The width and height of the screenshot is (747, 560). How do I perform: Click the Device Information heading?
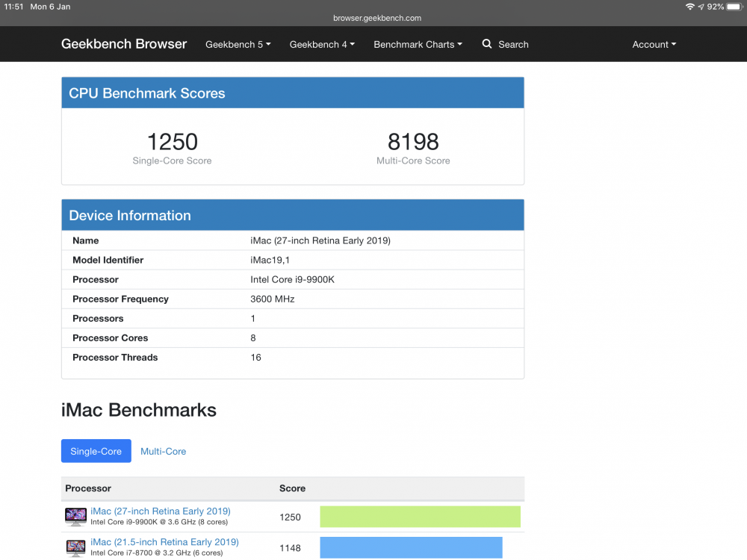(129, 215)
